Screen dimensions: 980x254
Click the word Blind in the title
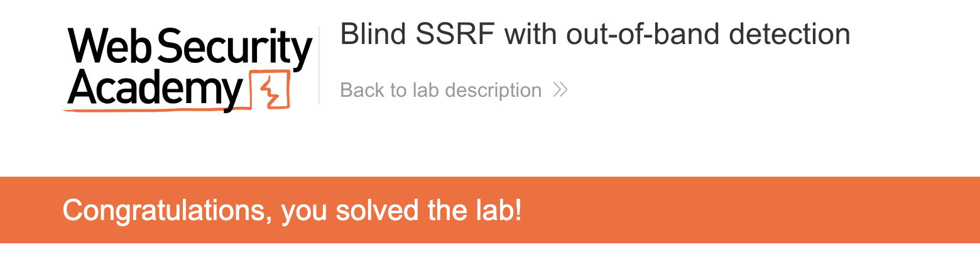[x=373, y=35]
